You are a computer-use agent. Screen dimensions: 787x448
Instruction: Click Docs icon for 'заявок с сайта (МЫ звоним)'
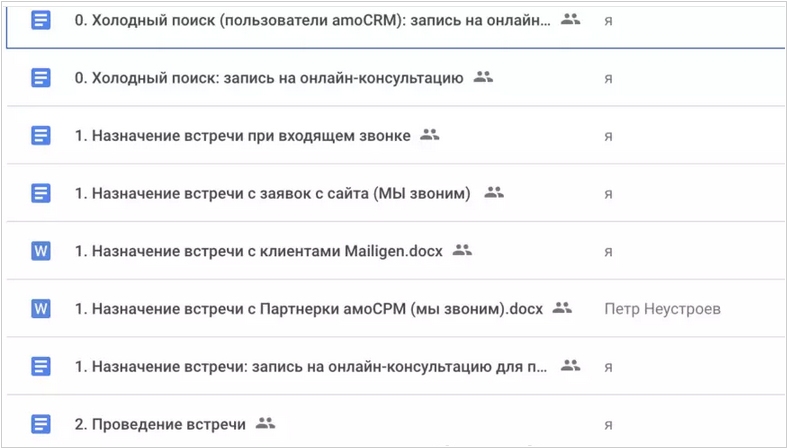click(x=41, y=193)
